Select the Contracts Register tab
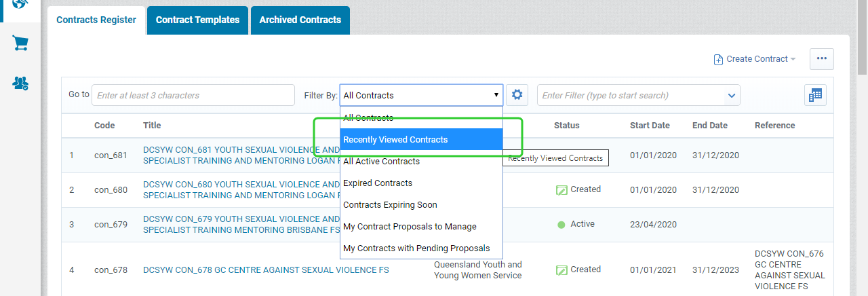The width and height of the screenshot is (868, 296). pyautogui.click(x=96, y=20)
